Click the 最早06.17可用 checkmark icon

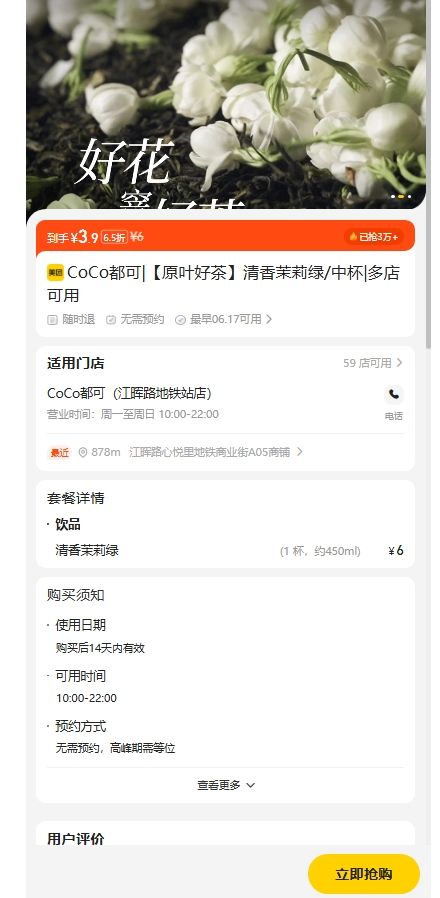180,320
